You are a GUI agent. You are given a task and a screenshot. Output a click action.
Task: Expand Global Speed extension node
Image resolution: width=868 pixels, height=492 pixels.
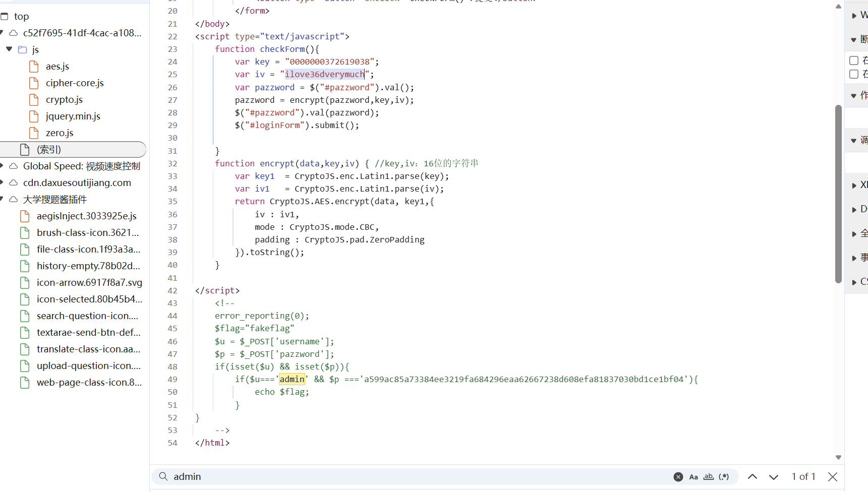tap(2, 166)
